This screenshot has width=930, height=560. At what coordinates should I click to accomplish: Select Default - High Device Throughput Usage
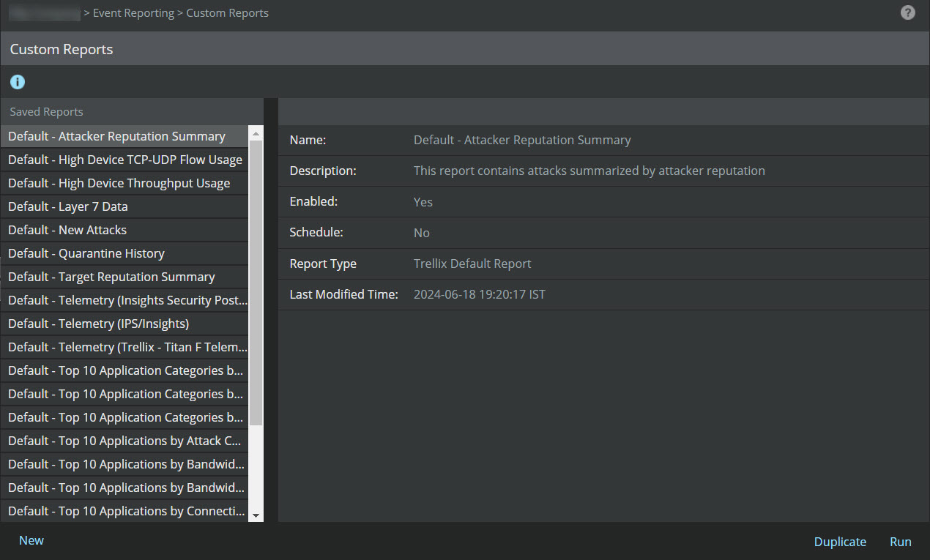[x=124, y=183]
